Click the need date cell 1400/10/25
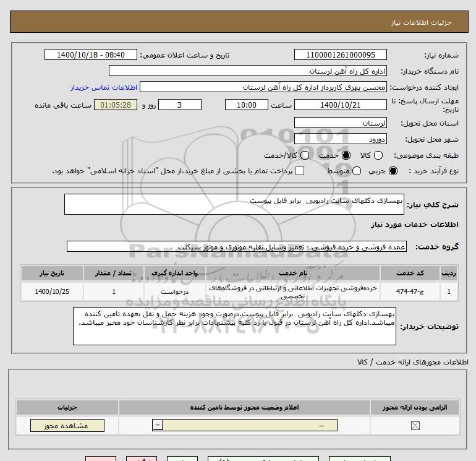Image resolution: width=476 pixels, height=461 pixels. (52, 291)
